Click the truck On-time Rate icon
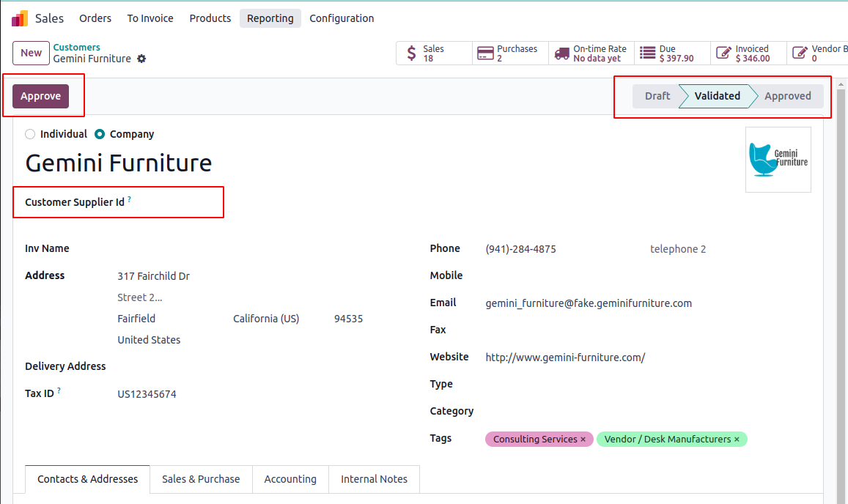 [562, 53]
